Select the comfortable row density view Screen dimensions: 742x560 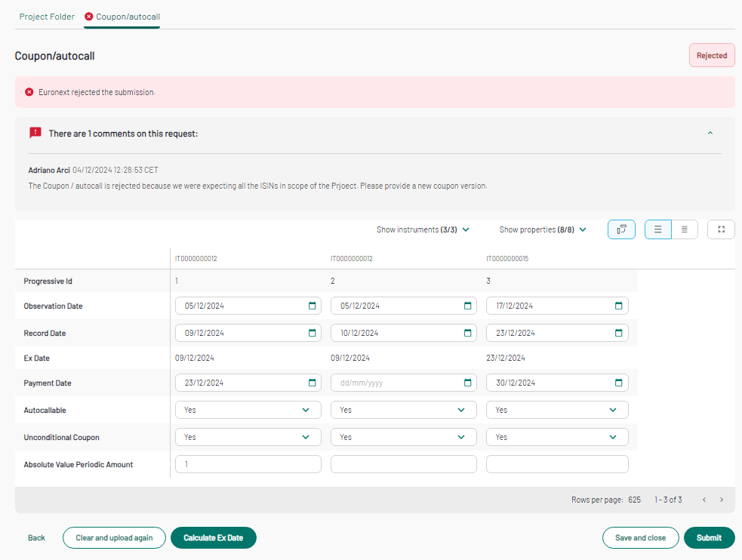(x=657, y=229)
